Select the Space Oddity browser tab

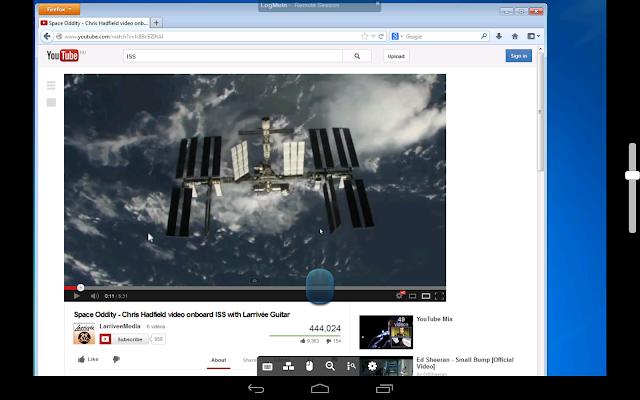(x=94, y=23)
